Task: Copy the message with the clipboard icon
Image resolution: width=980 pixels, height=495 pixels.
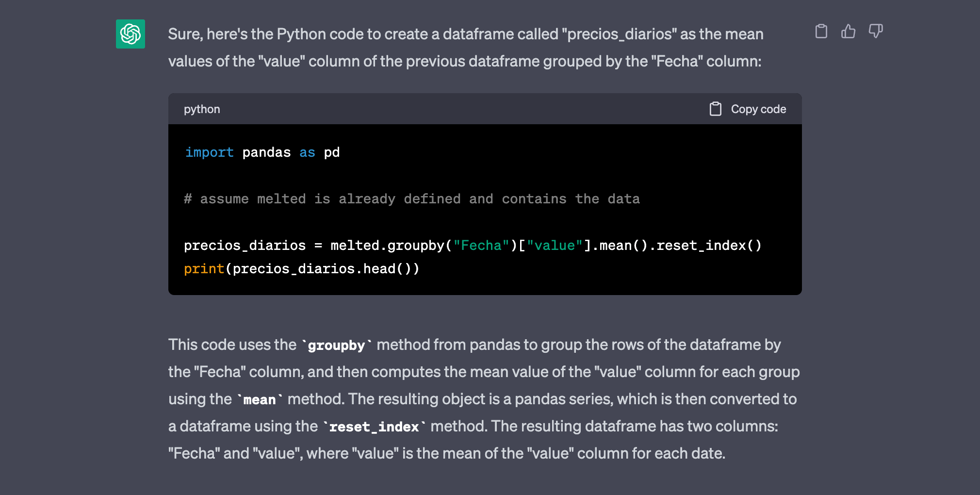Action: [x=821, y=32]
